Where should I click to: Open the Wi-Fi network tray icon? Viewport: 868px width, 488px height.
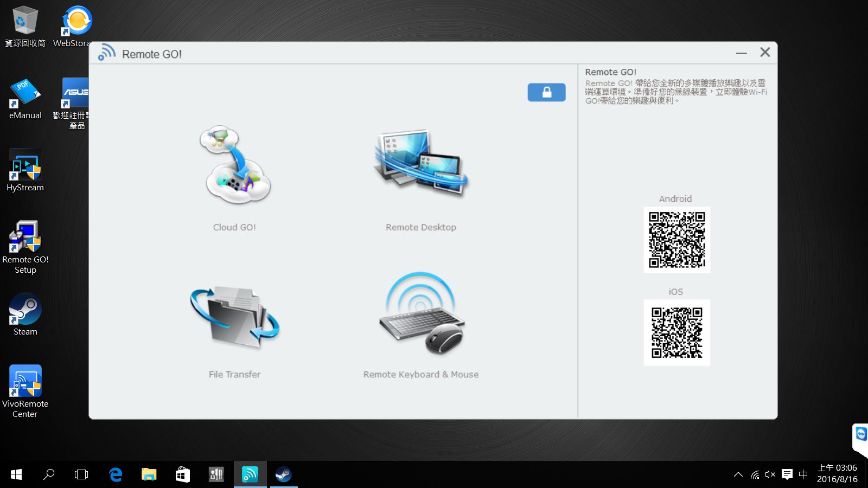click(x=755, y=475)
